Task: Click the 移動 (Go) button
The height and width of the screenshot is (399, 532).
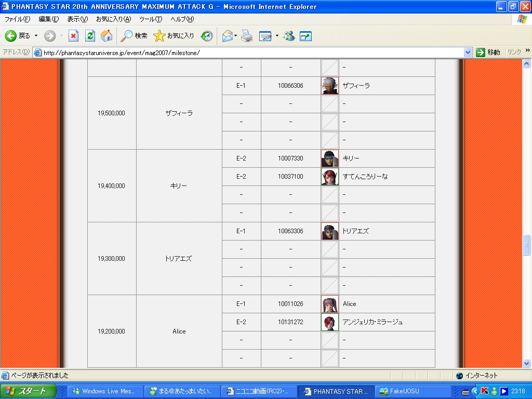Action: pyautogui.click(x=488, y=52)
